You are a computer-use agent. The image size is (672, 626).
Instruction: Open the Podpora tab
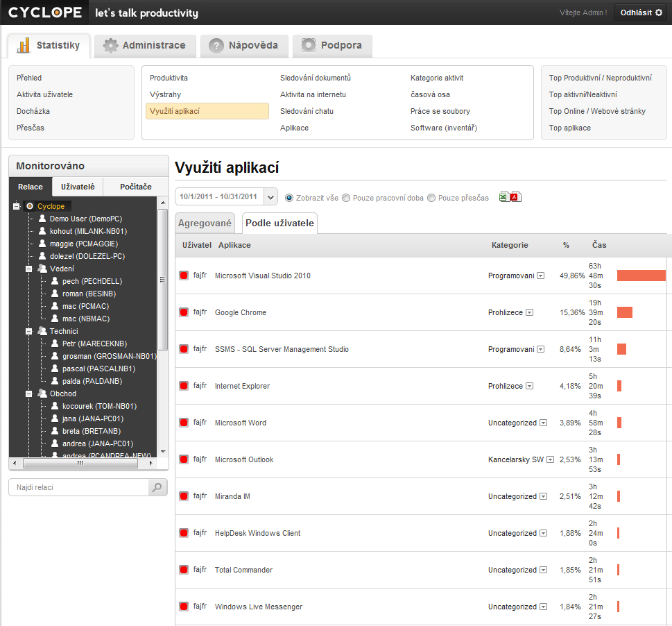pos(332,45)
